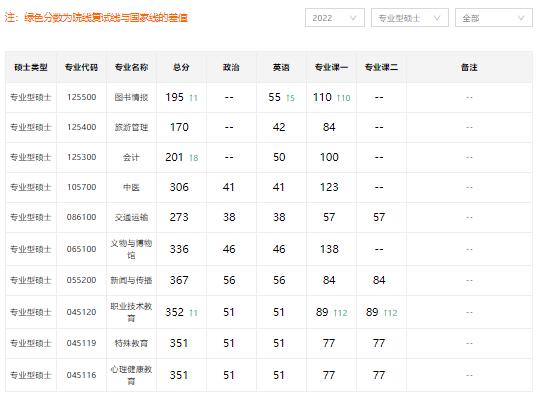Click the English score 42
Viewport: 538px width, 398px height.
pos(279,127)
